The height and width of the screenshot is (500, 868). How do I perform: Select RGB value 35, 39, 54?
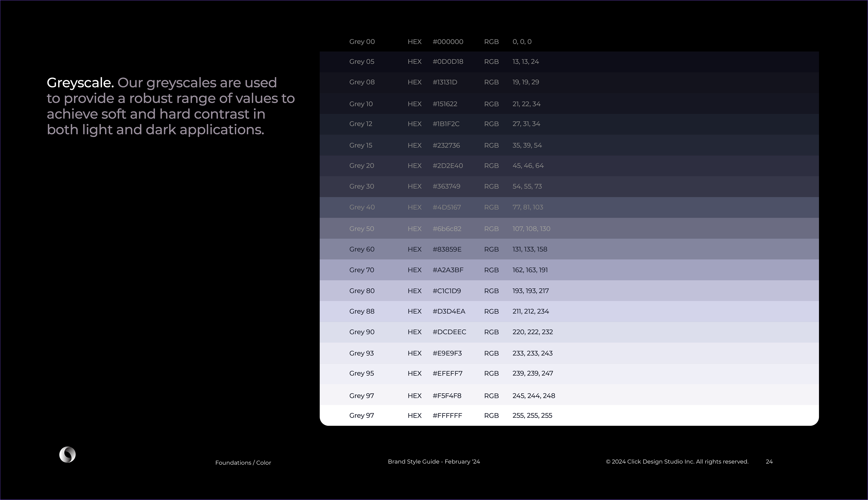coord(527,145)
